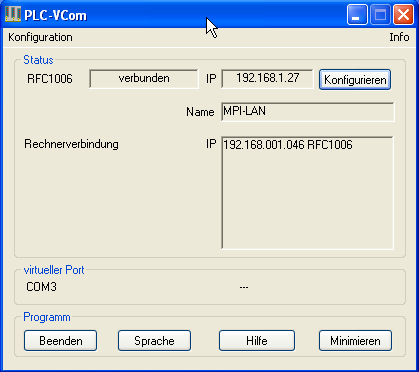Click the COM3 port label

click(41, 287)
